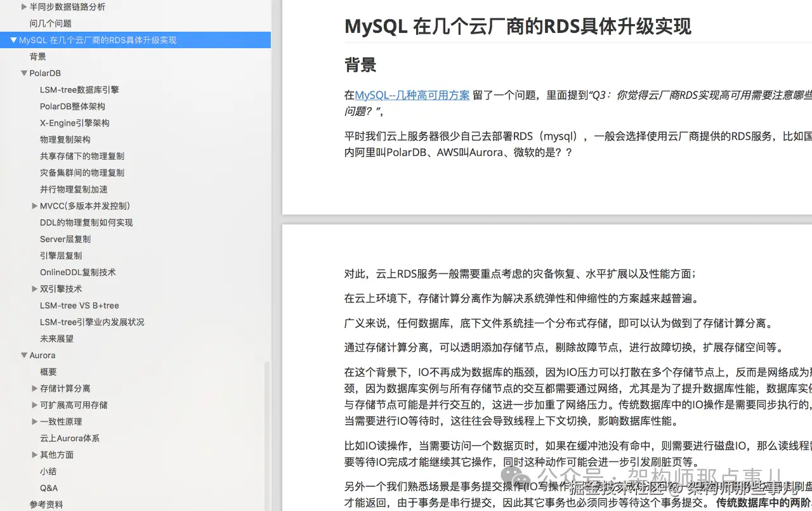Select 共享存储下的物理复制 entry
Image resolution: width=812 pixels, height=511 pixels.
pyautogui.click(x=82, y=156)
